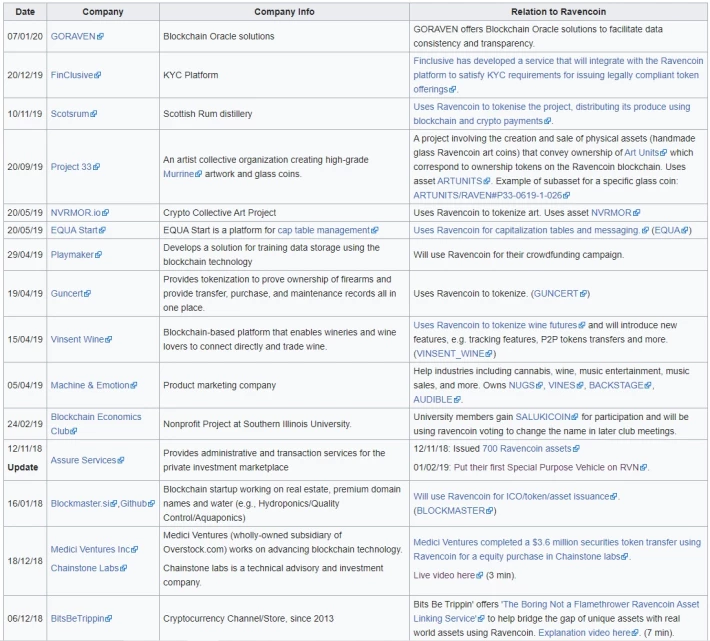Click the Relation to Ravencoin column header
Viewport: 710px width, 641px height.
coord(558,12)
